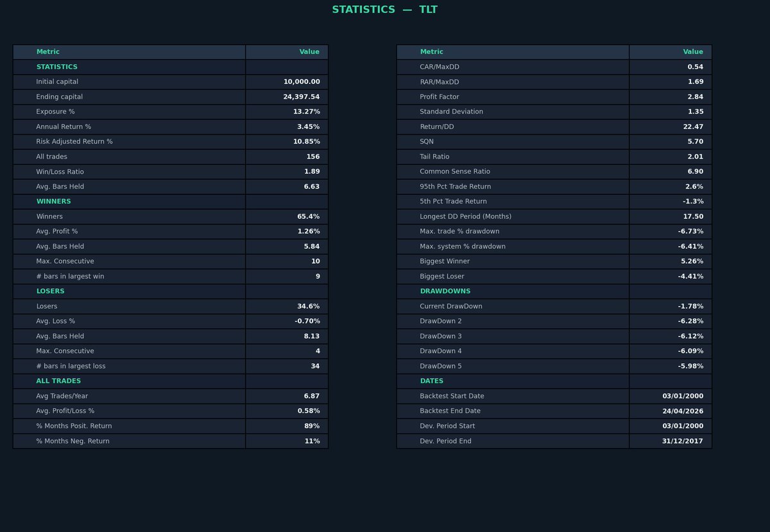Select the 'Return/DD' label

click(437, 127)
